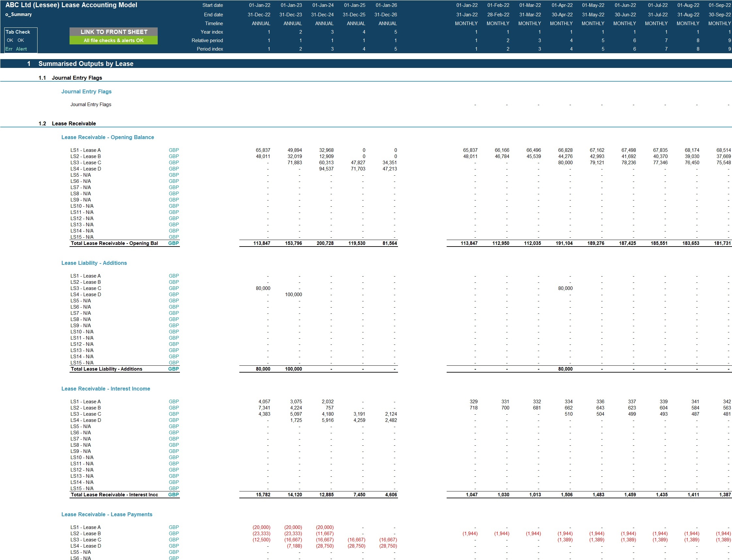Click the 'Lease Liability - Additions' heading
Screen dimensions: 732x560
coord(94,263)
